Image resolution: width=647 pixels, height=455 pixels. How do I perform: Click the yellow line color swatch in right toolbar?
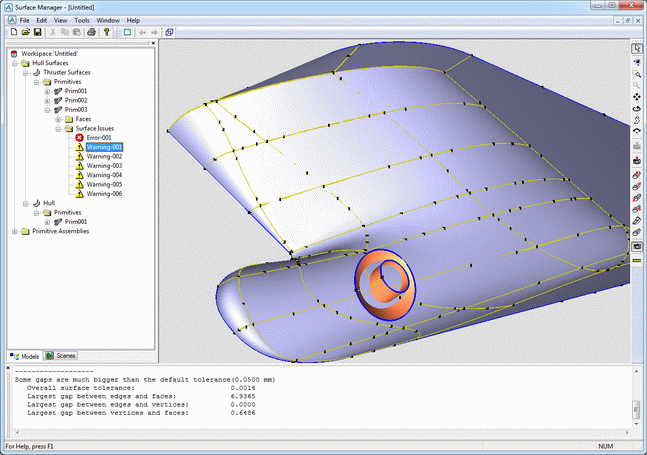coord(637,260)
